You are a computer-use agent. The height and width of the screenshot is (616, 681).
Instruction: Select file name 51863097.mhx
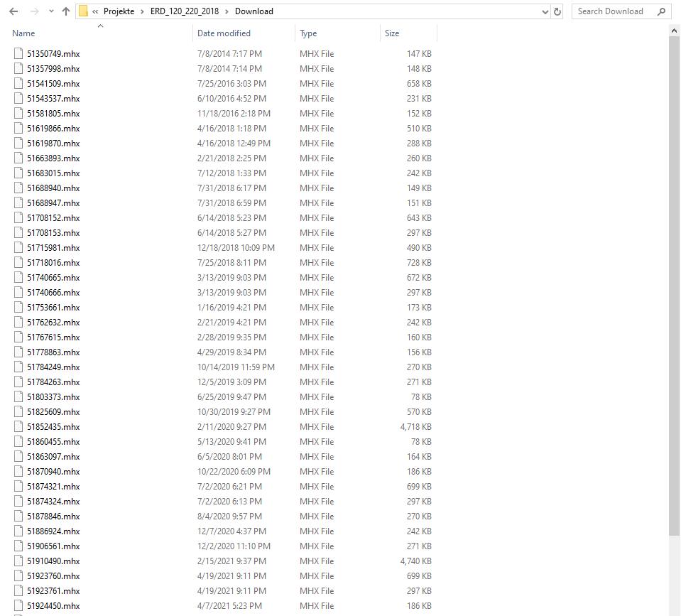[53, 457]
